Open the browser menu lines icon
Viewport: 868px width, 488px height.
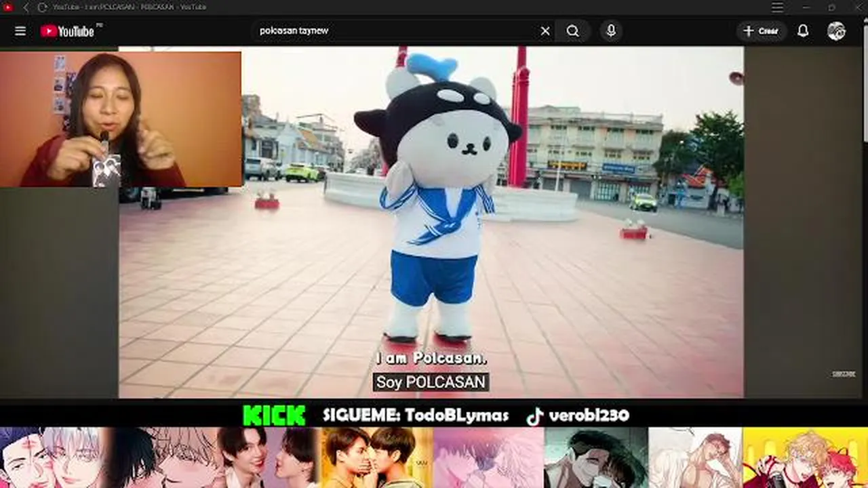pyautogui.click(x=777, y=7)
